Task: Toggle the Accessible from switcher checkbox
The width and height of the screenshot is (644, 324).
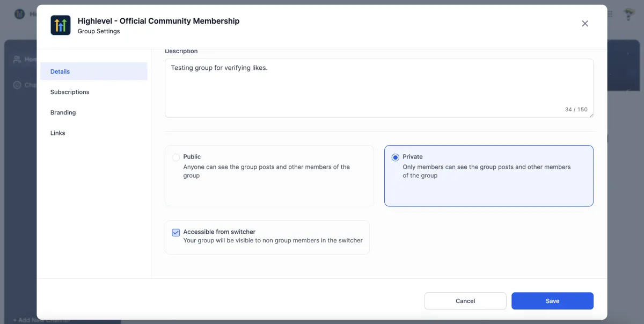Action: pyautogui.click(x=176, y=233)
